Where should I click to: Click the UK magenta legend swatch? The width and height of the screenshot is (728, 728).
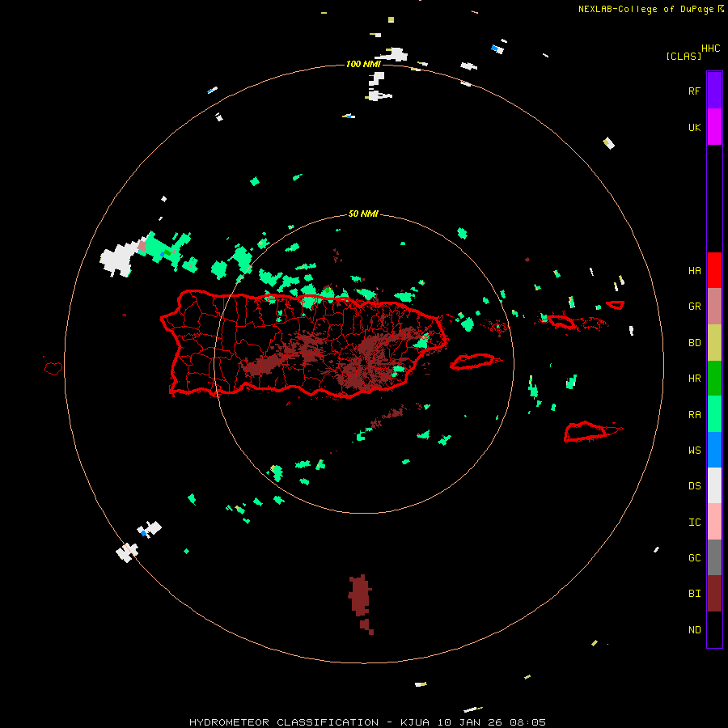[x=714, y=127]
